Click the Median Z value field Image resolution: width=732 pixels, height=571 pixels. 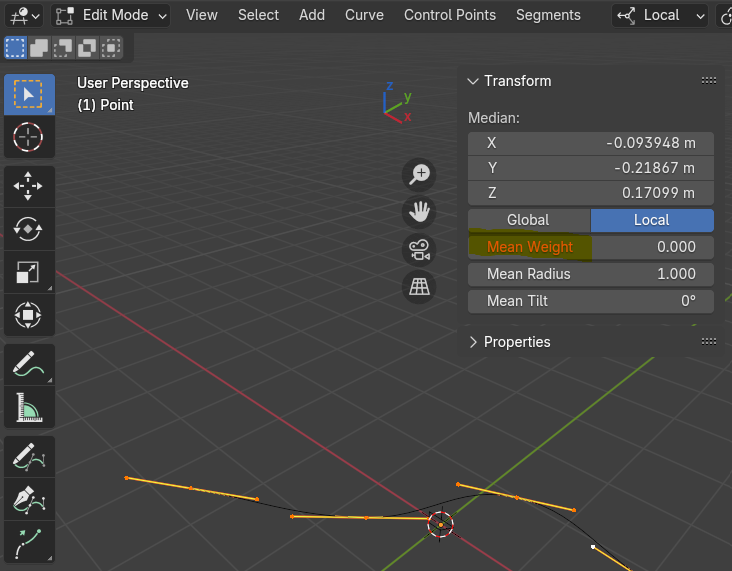591,193
